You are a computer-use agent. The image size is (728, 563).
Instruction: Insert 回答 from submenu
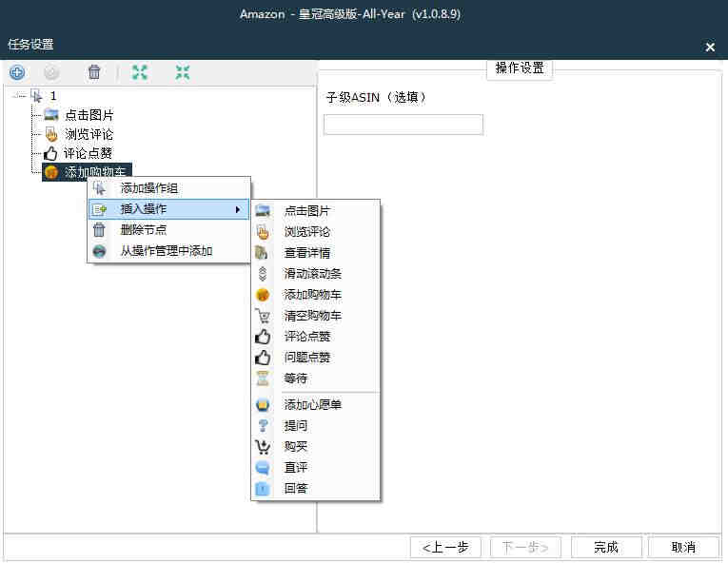(x=316, y=488)
